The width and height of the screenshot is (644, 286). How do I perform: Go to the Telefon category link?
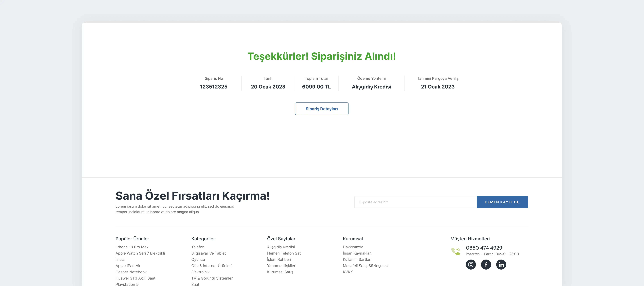tap(198, 247)
